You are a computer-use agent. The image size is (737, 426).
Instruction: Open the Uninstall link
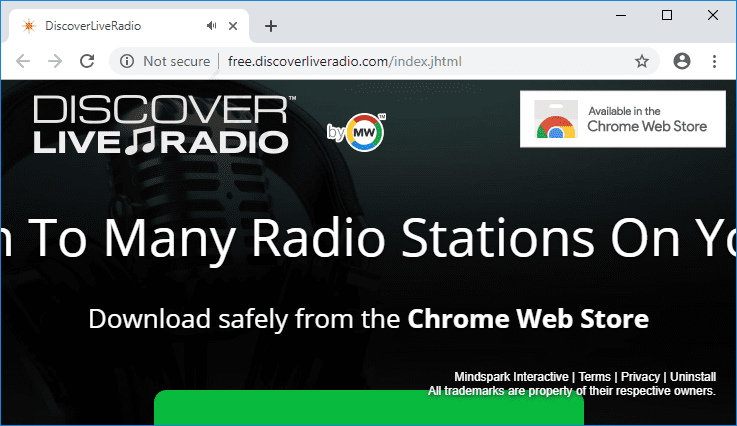coord(693,377)
